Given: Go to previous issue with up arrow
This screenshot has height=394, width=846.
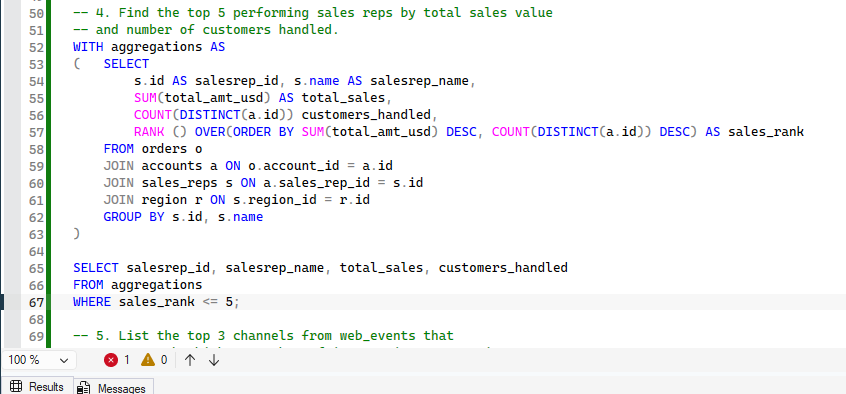Looking at the screenshot, I should [190, 360].
